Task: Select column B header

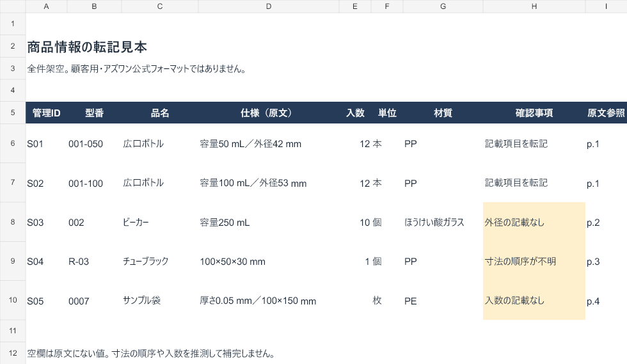Action: pos(95,6)
